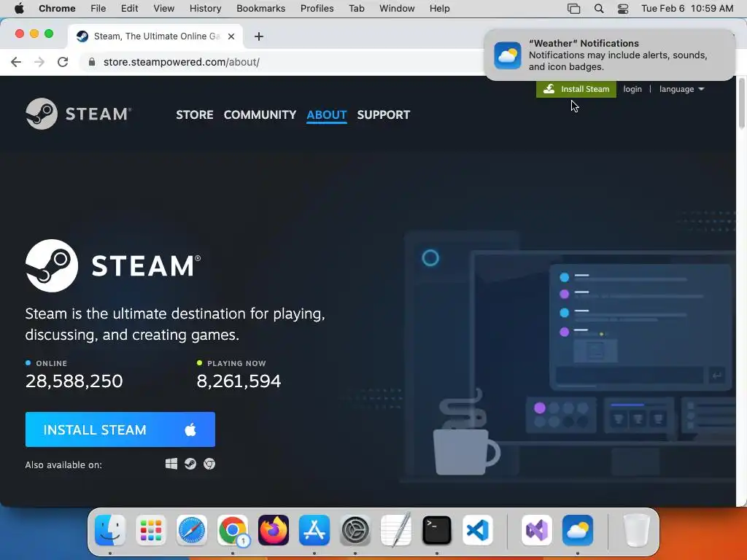Open the Edit menu
The height and width of the screenshot is (560, 747).
click(129, 8)
